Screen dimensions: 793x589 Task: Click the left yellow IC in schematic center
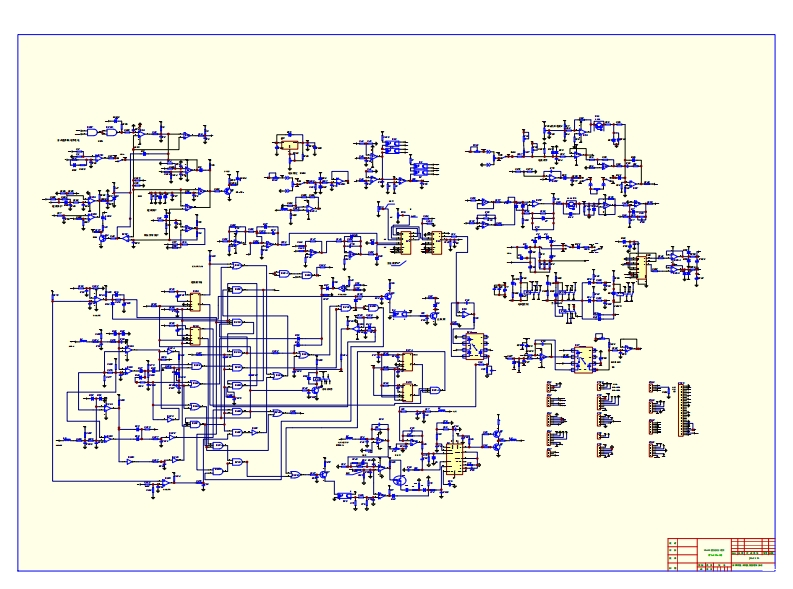pyautogui.click(x=406, y=238)
